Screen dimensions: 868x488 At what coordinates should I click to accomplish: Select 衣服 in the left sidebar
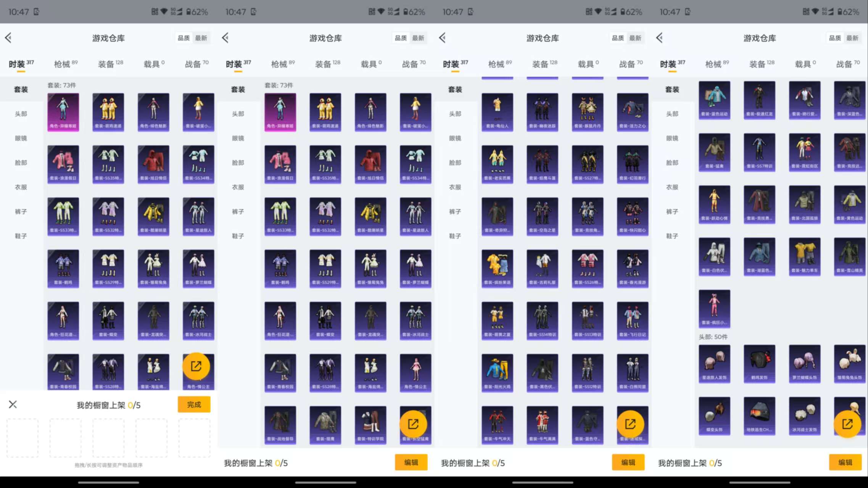tap(21, 187)
